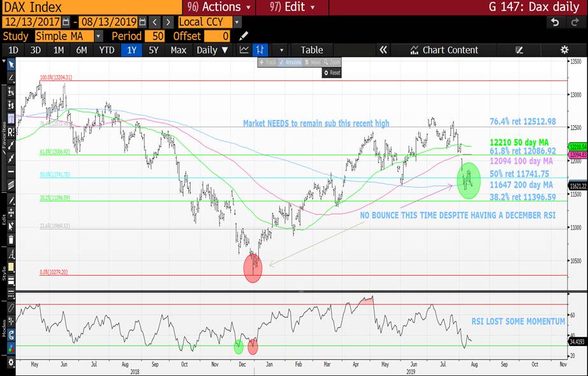Click the Table button
Image resolution: width=588 pixels, height=376 pixels.
[x=312, y=50]
